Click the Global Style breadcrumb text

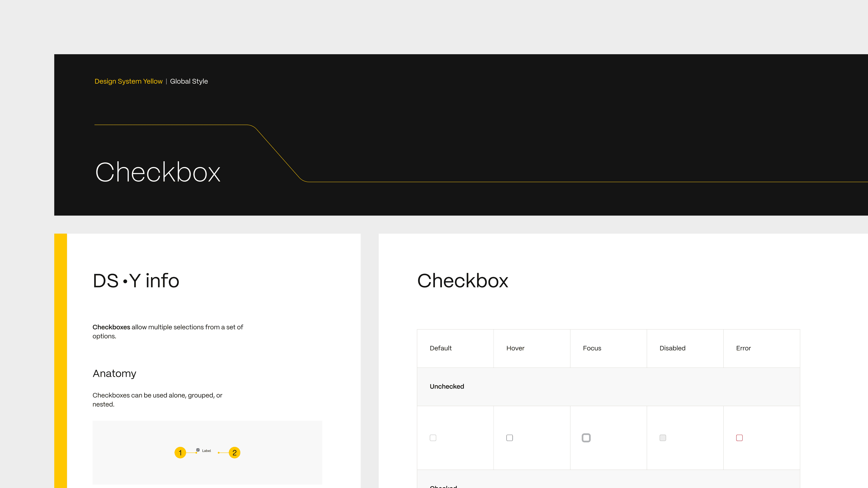189,81
